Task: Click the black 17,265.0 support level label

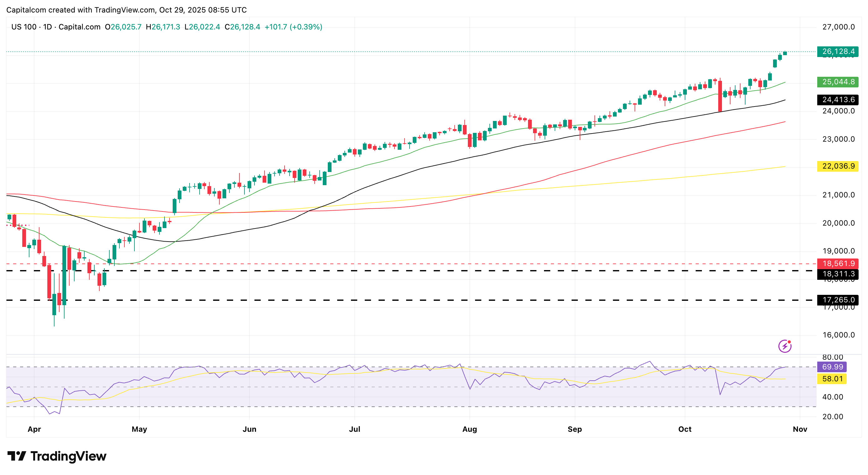Action: coord(838,300)
